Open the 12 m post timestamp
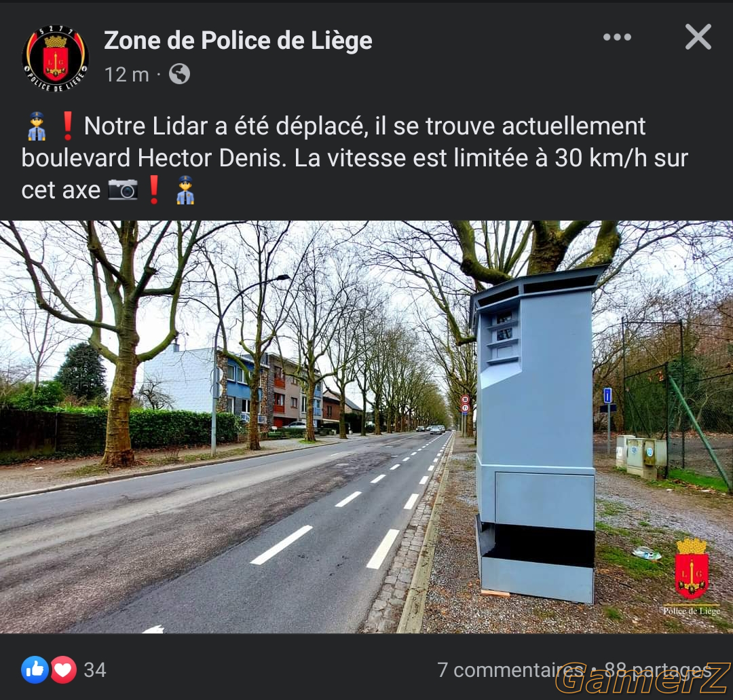Viewport: 733px width, 700px height. pos(127,75)
